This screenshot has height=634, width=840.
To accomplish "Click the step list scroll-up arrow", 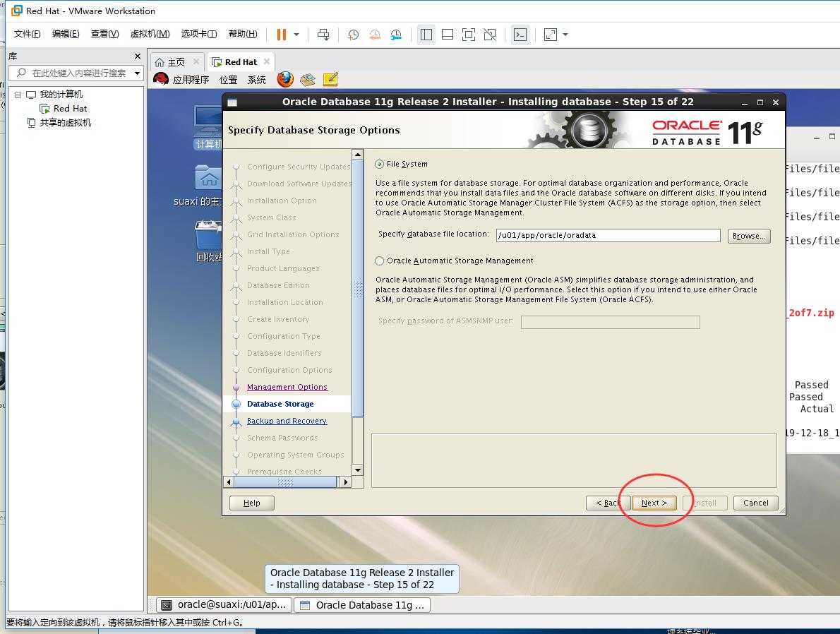I will (358, 155).
